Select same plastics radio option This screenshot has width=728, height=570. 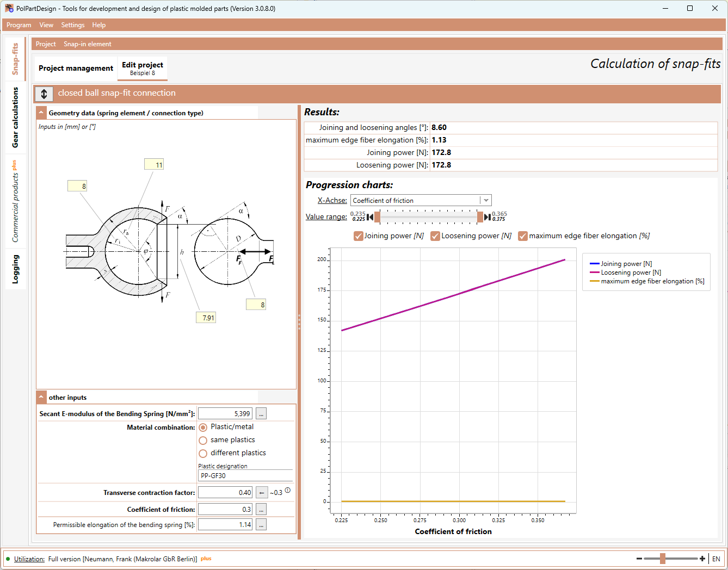[x=203, y=440]
